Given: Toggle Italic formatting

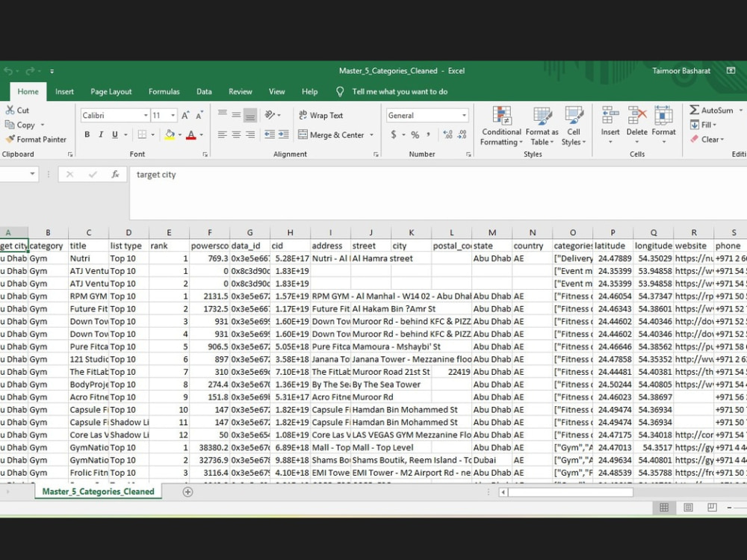Looking at the screenshot, I should [101, 134].
